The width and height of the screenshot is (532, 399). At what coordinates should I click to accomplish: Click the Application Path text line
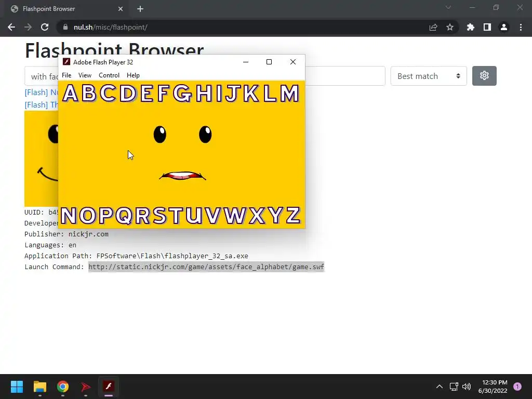[137, 256]
